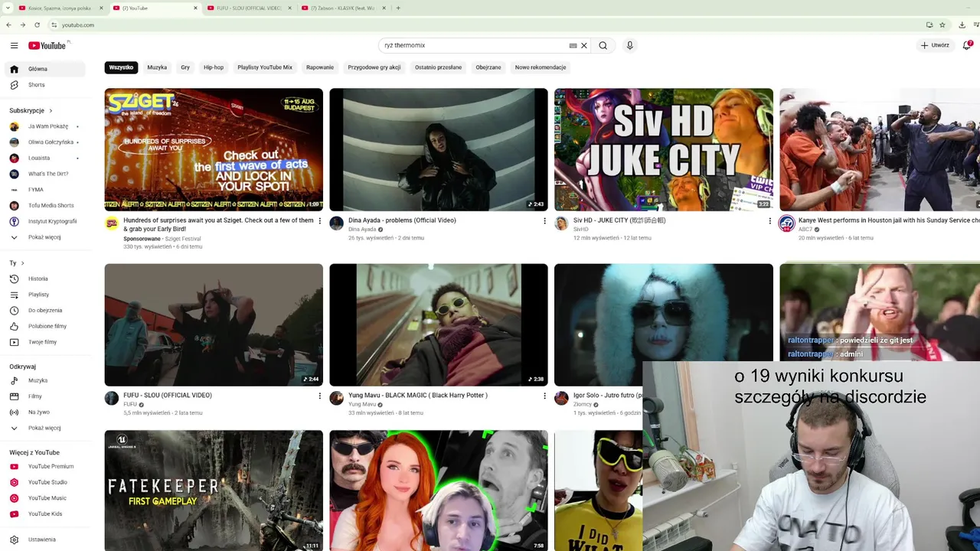
Task: Clear the search query with X
Action: [x=584, y=45]
